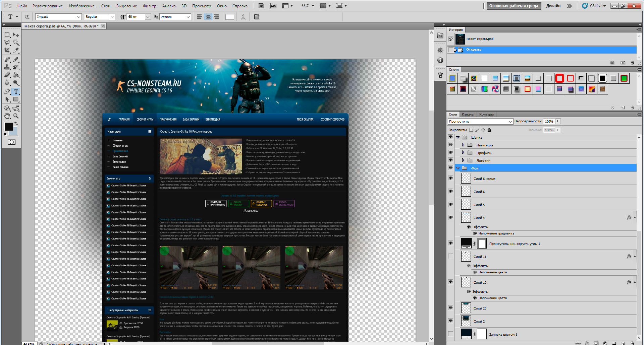Viewport: 644px width, 345px height.
Task: Open the Изображение menu
Action: (x=82, y=6)
